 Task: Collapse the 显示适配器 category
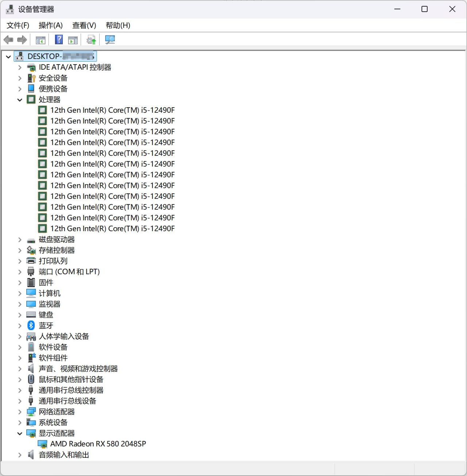[20, 434]
